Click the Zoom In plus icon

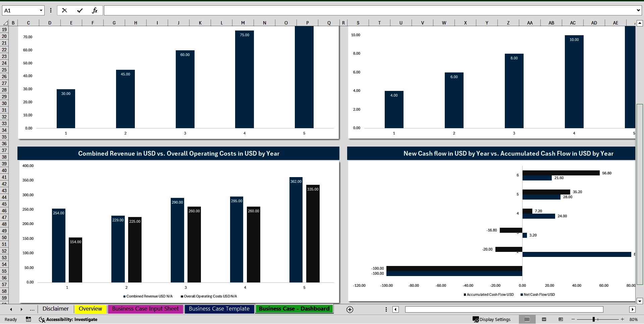(x=622, y=319)
